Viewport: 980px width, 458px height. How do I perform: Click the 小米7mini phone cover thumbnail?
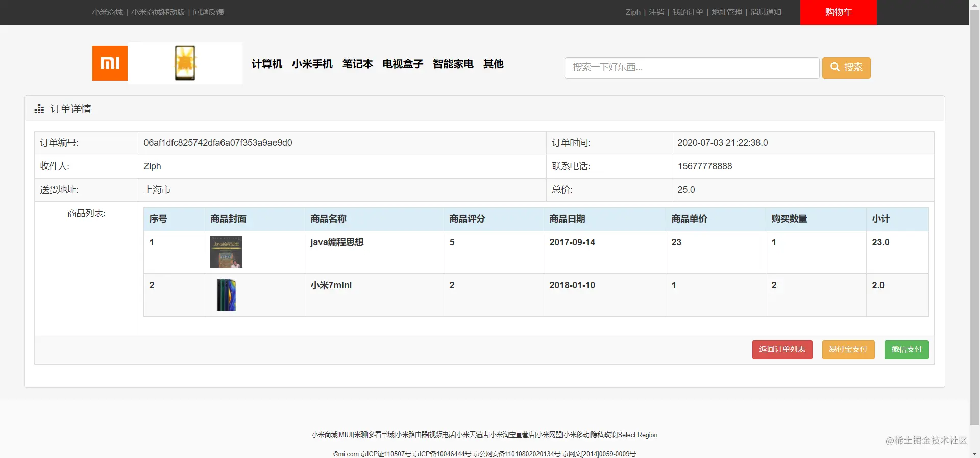coord(226,295)
